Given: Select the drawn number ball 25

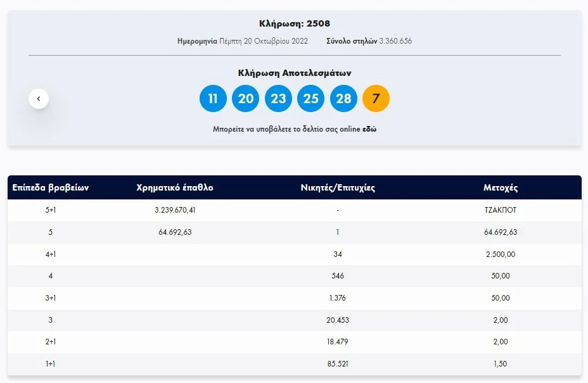Looking at the screenshot, I should (310, 98).
